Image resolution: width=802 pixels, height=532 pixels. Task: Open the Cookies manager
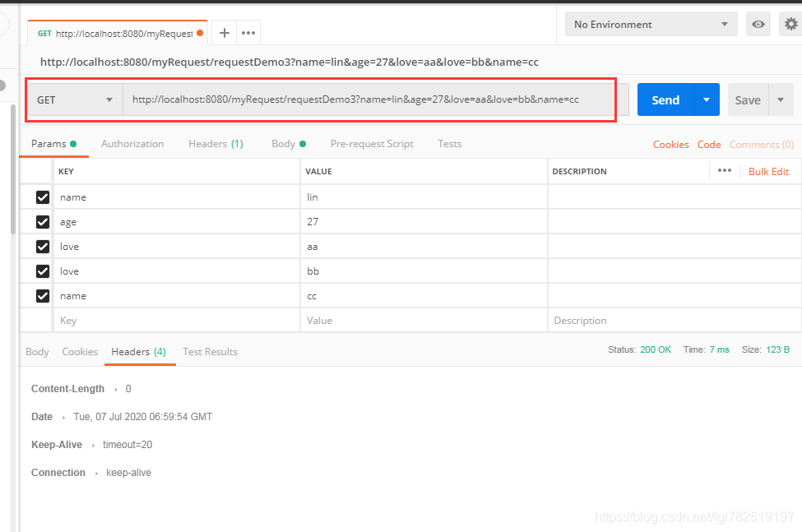[x=670, y=144]
